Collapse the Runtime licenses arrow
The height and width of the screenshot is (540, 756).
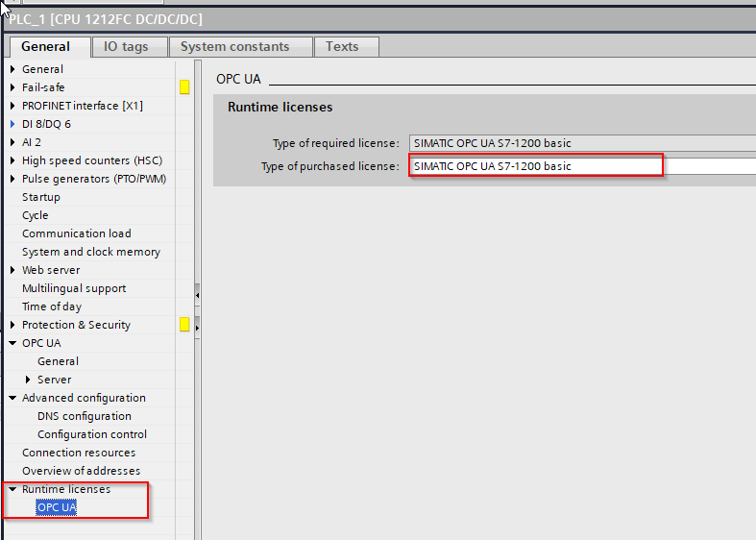12,489
